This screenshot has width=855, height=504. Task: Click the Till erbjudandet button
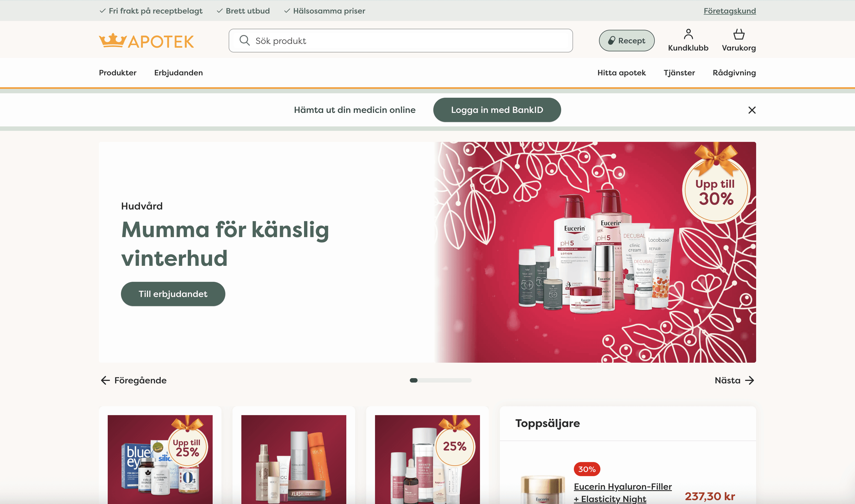(173, 294)
